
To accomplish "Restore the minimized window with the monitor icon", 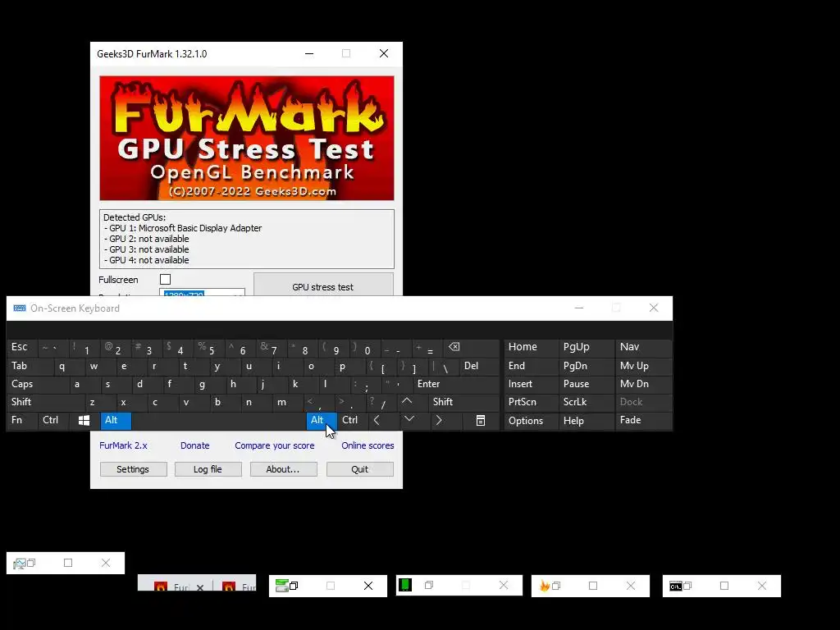I will [x=31, y=563].
